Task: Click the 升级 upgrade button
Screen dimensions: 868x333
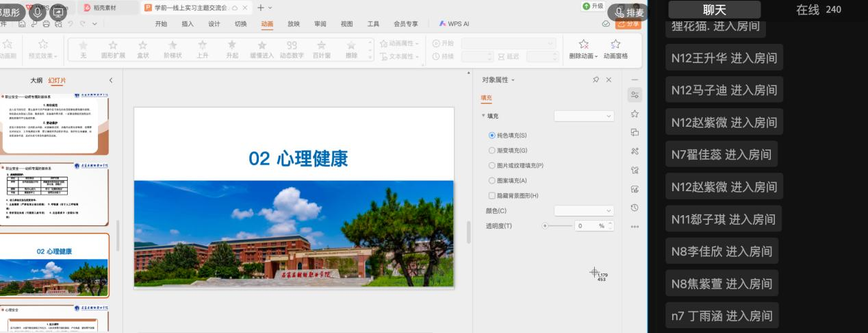Action: 593,6
